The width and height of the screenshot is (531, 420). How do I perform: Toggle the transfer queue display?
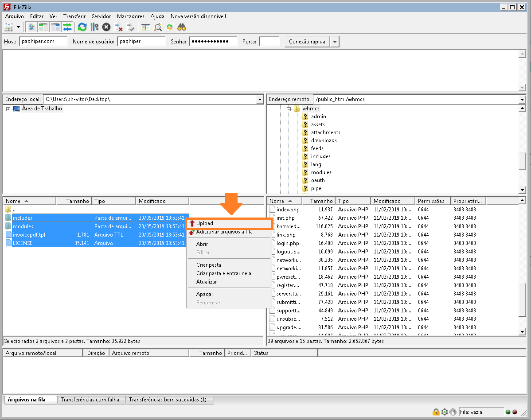pos(67,27)
